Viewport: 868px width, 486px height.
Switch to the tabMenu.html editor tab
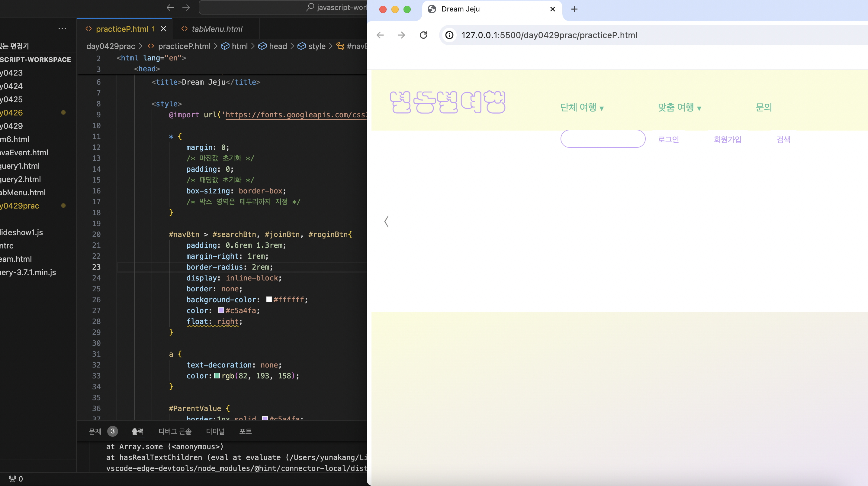pyautogui.click(x=217, y=29)
